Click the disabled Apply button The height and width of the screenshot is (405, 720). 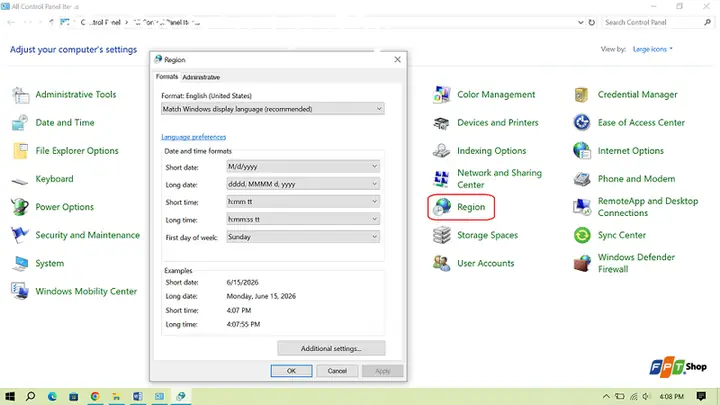coord(382,371)
